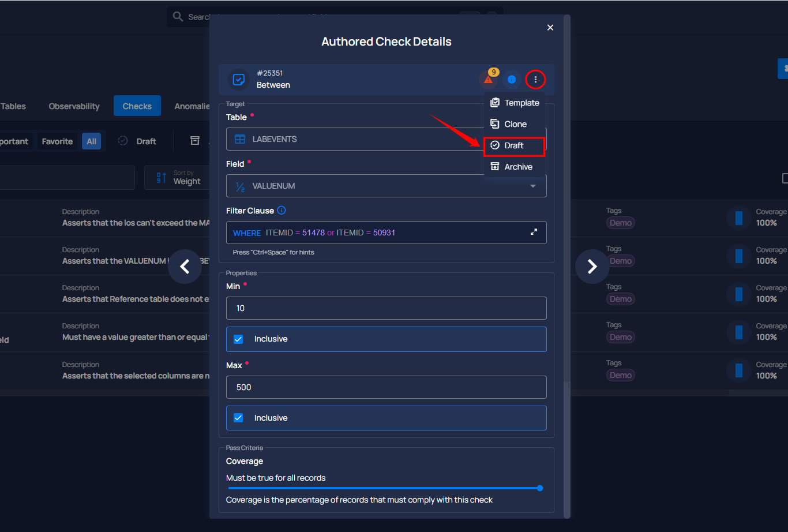Click the Filter Clause info icon

point(282,211)
